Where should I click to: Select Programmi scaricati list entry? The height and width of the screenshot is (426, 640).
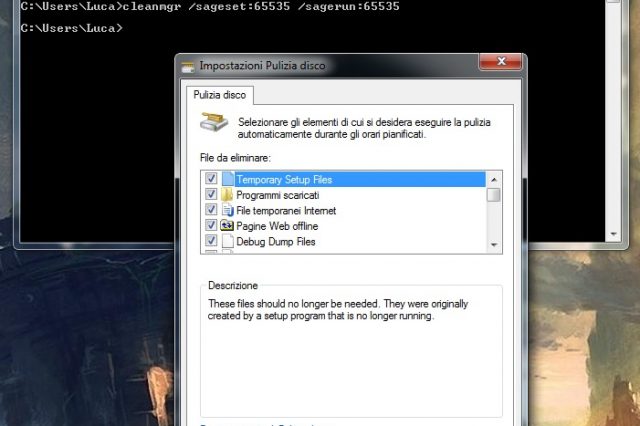pos(278,195)
